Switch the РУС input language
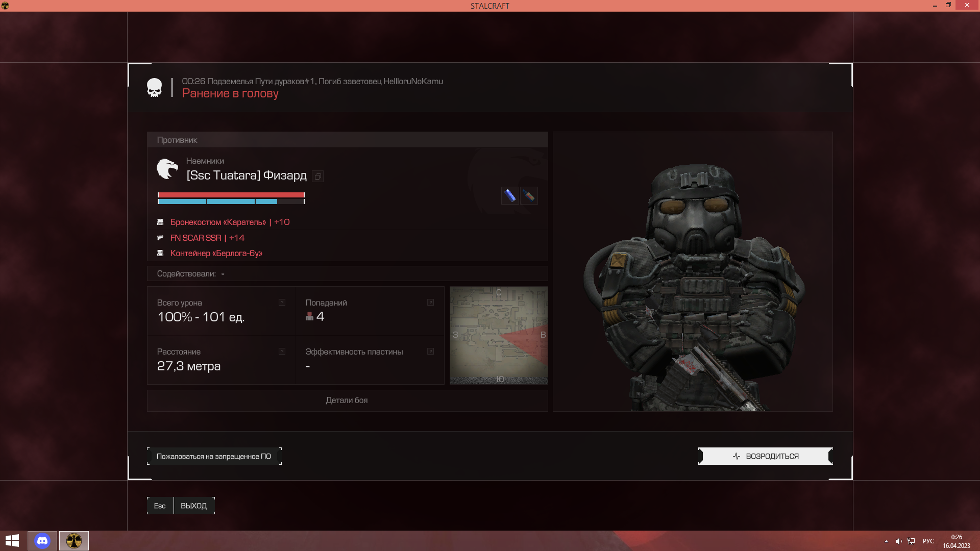980x551 pixels. (928, 541)
